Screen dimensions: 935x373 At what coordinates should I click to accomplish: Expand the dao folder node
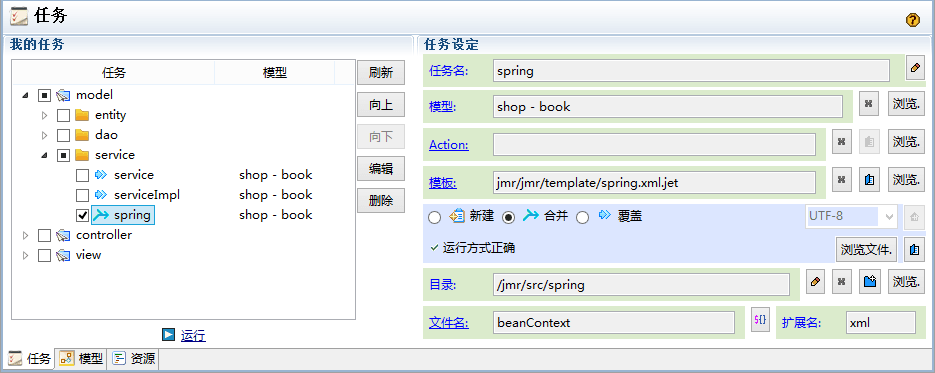(x=44, y=135)
